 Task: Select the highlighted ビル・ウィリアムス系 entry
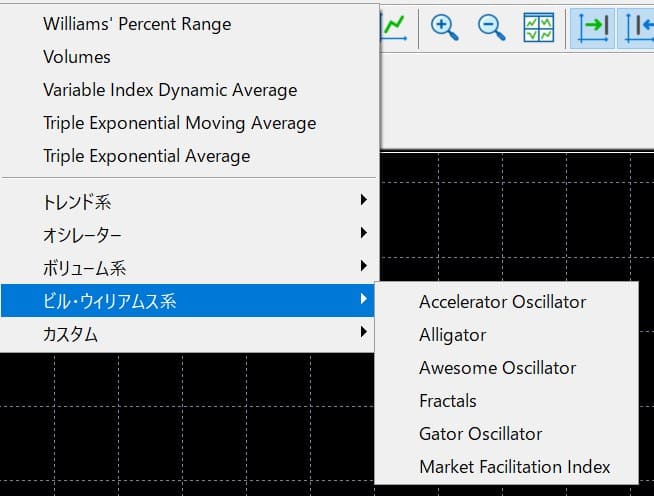click(189, 301)
